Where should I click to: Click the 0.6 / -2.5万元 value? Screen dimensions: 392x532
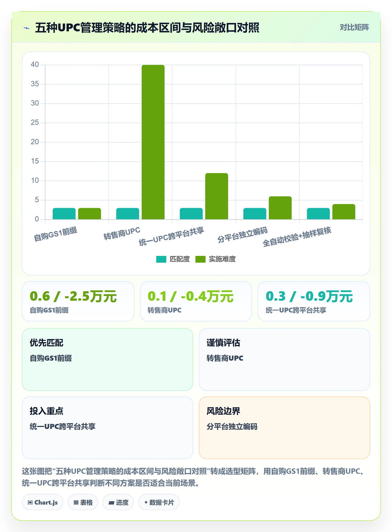click(73, 296)
